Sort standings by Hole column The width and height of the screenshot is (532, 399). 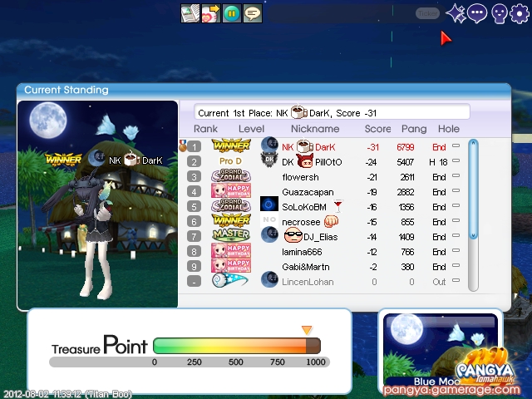(449, 129)
